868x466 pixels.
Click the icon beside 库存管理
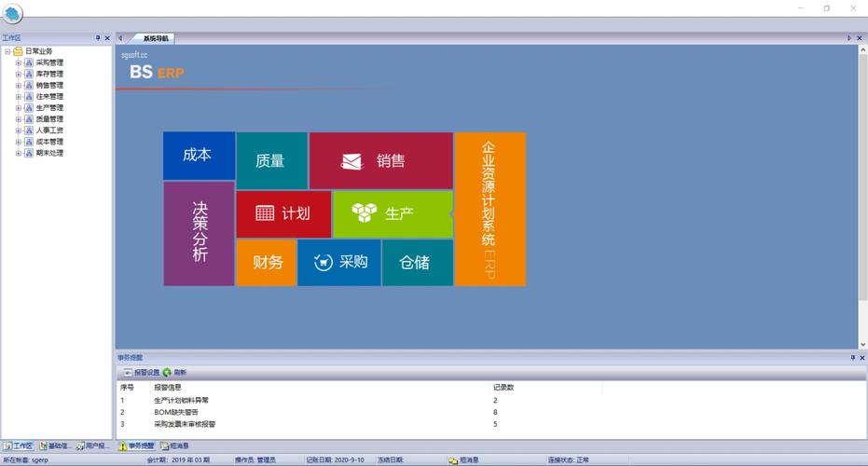coord(29,74)
